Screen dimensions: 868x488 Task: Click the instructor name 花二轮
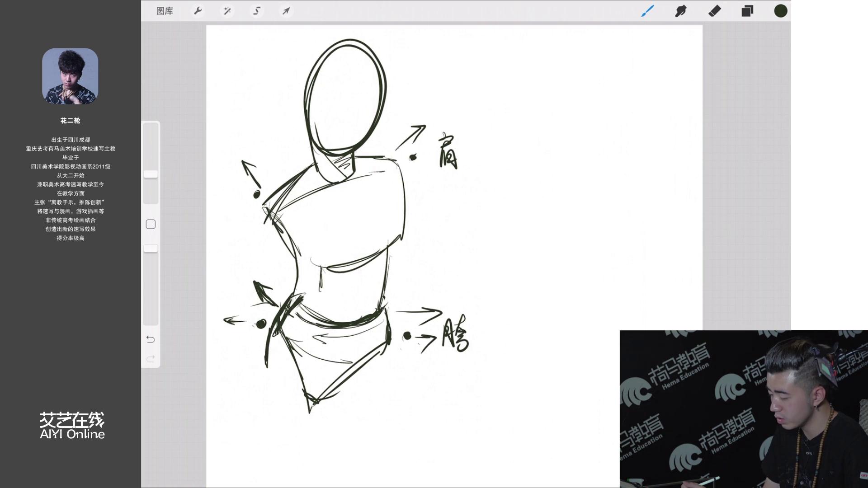(x=70, y=121)
